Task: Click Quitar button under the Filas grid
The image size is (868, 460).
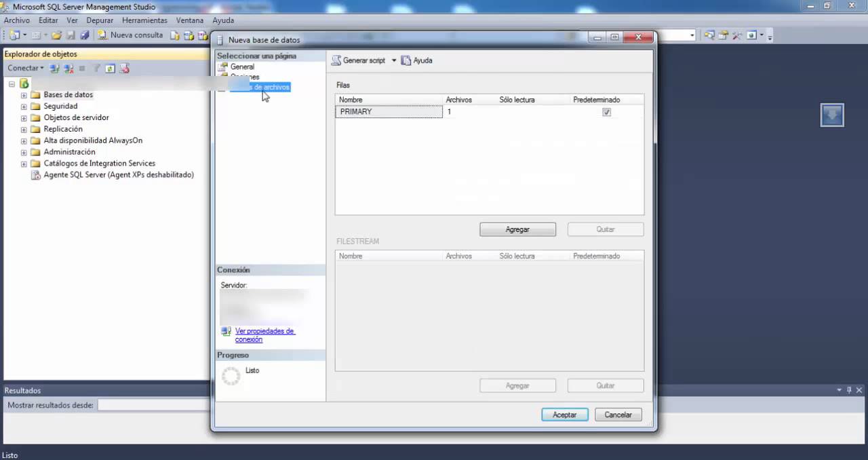Action: (x=606, y=229)
